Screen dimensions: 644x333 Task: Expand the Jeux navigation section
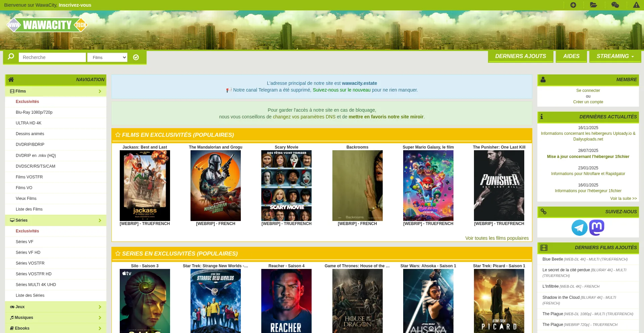(x=56, y=307)
